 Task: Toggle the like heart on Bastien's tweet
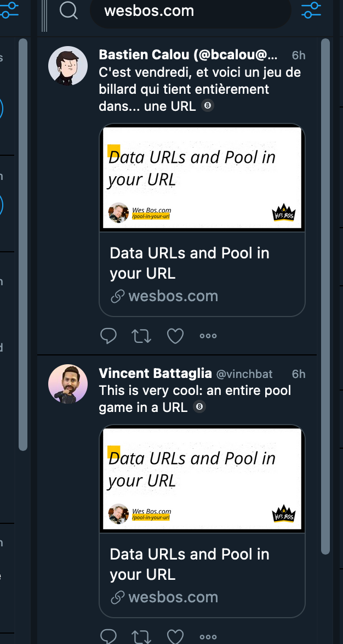175,335
